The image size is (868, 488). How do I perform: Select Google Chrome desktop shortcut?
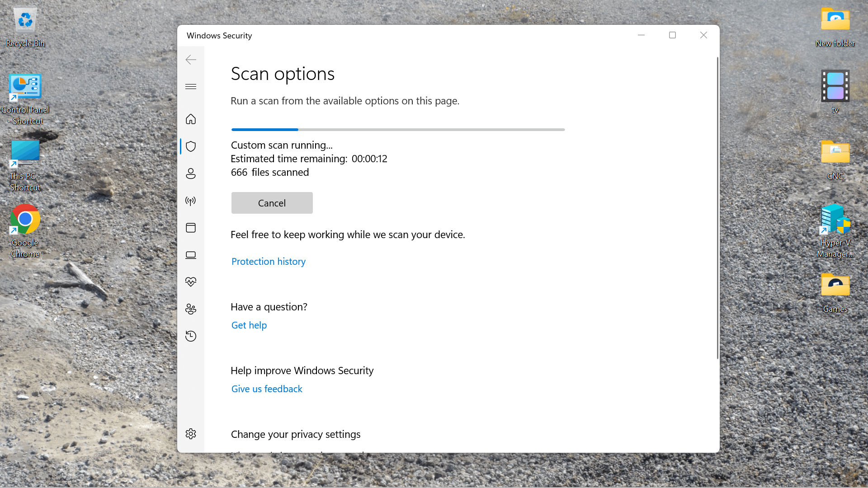click(25, 231)
